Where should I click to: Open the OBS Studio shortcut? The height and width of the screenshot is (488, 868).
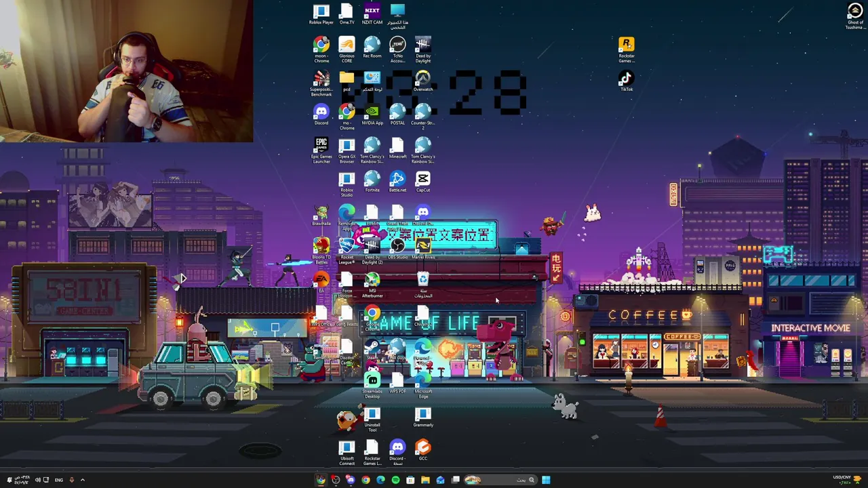(397, 249)
